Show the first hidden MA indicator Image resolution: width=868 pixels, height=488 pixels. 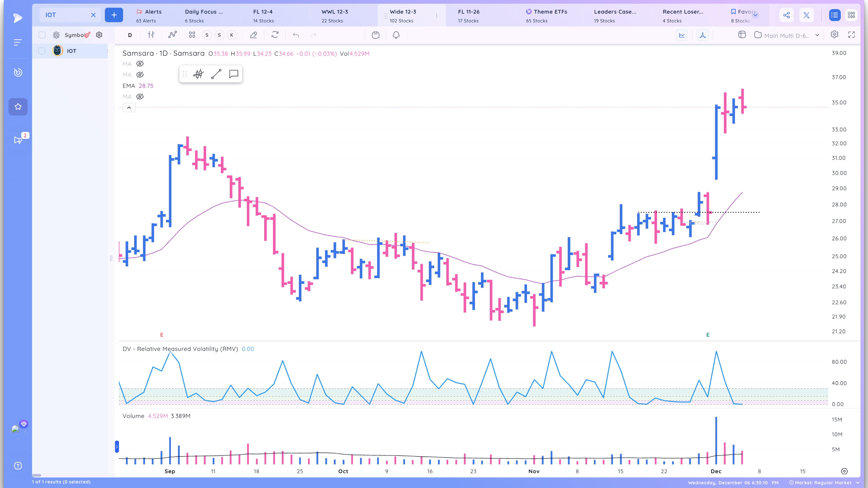140,64
